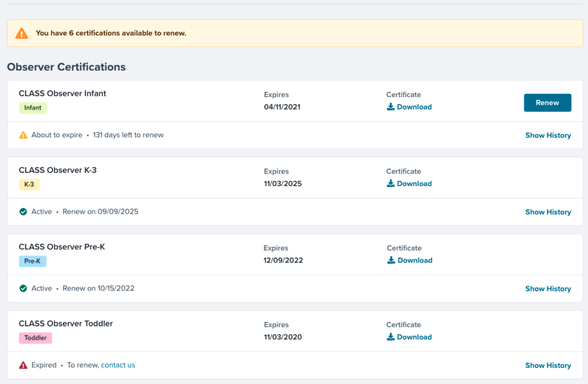This screenshot has height=384, width=588.
Task: Show History for the Pre-K certification
Action: click(548, 289)
